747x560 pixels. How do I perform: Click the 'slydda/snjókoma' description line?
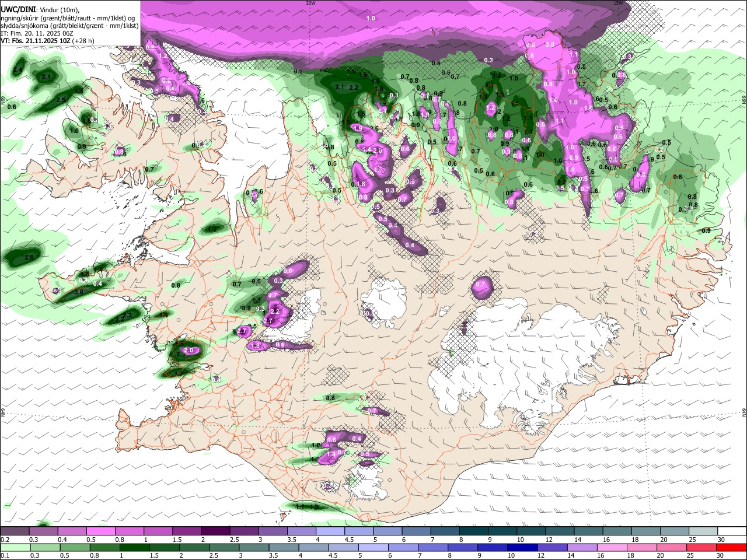tap(69, 26)
